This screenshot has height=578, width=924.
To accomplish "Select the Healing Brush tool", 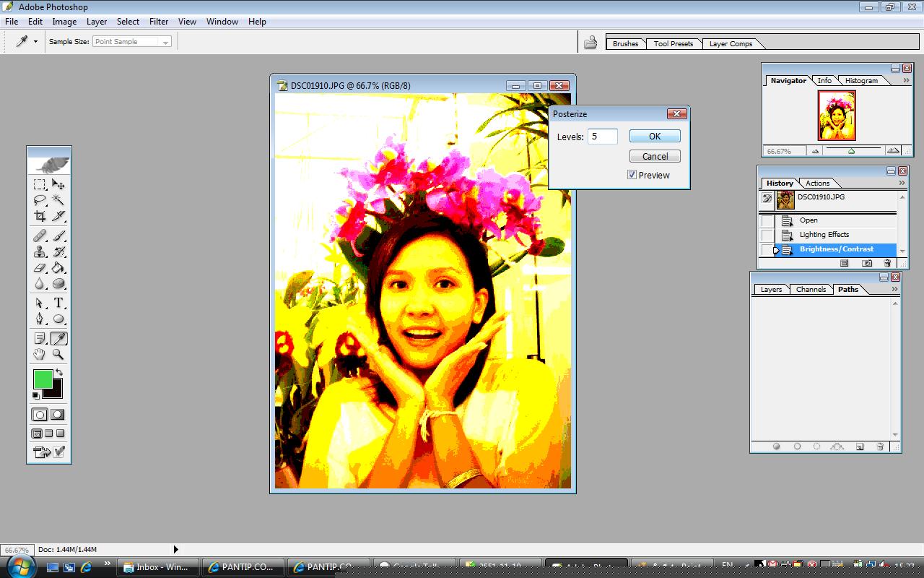I will 40,236.
